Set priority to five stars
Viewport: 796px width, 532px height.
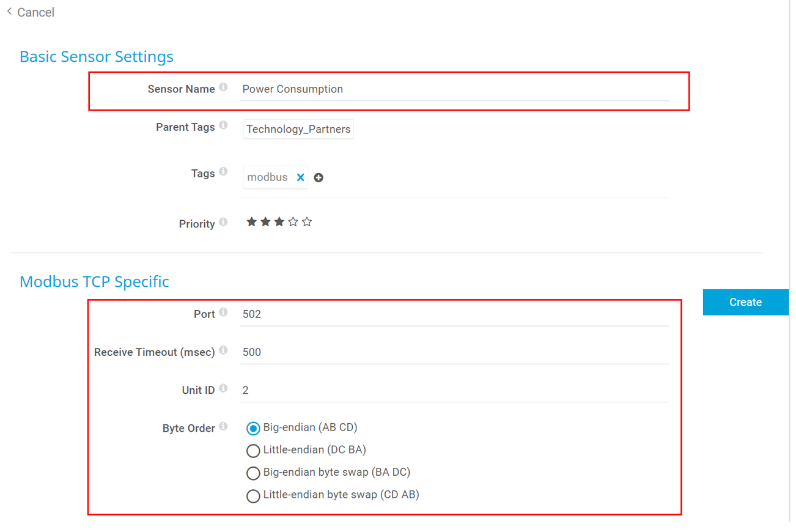click(307, 222)
